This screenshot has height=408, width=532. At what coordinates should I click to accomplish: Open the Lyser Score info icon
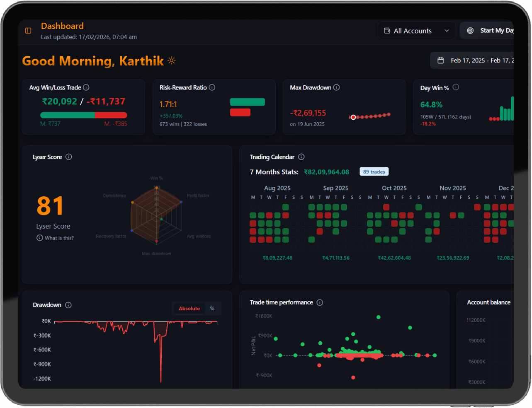click(69, 157)
